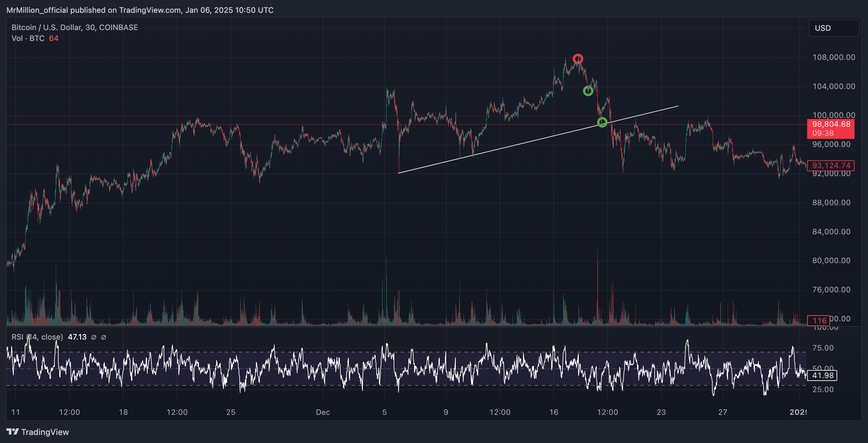Image resolution: width=868 pixels, height=443 pixels.
Task: Click the 80,000.00 price axis label
Action: tap(831, 261)
